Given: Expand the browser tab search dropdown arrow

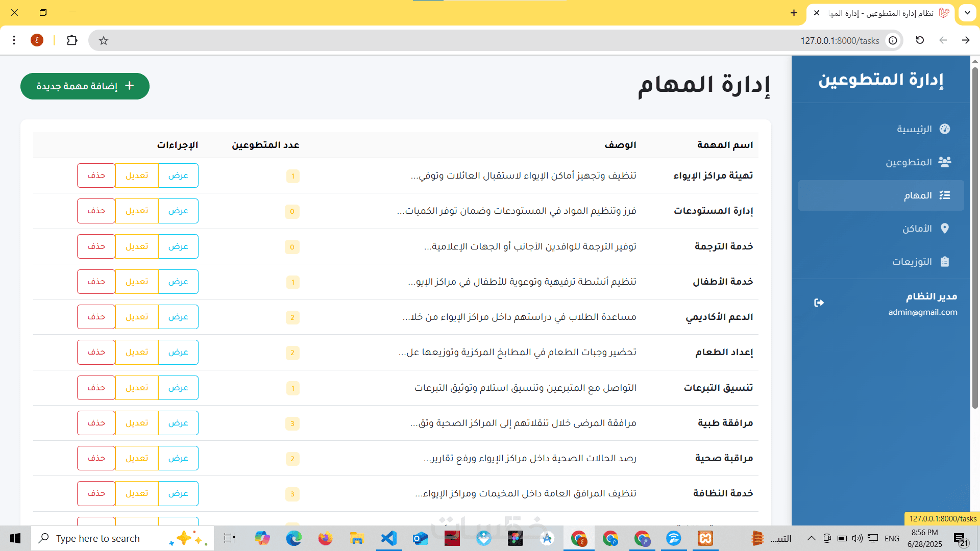Looking at the screenshot, I should tap(967, 13).
